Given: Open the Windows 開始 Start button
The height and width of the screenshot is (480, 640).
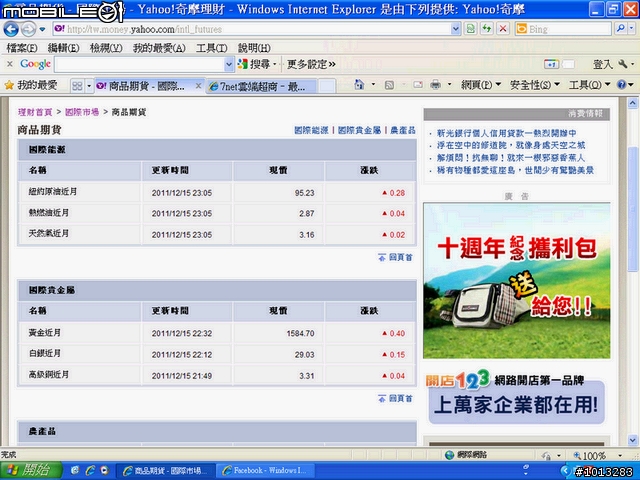Looking at the screenshot, I should pyautogui.click(x=31, y=471).
